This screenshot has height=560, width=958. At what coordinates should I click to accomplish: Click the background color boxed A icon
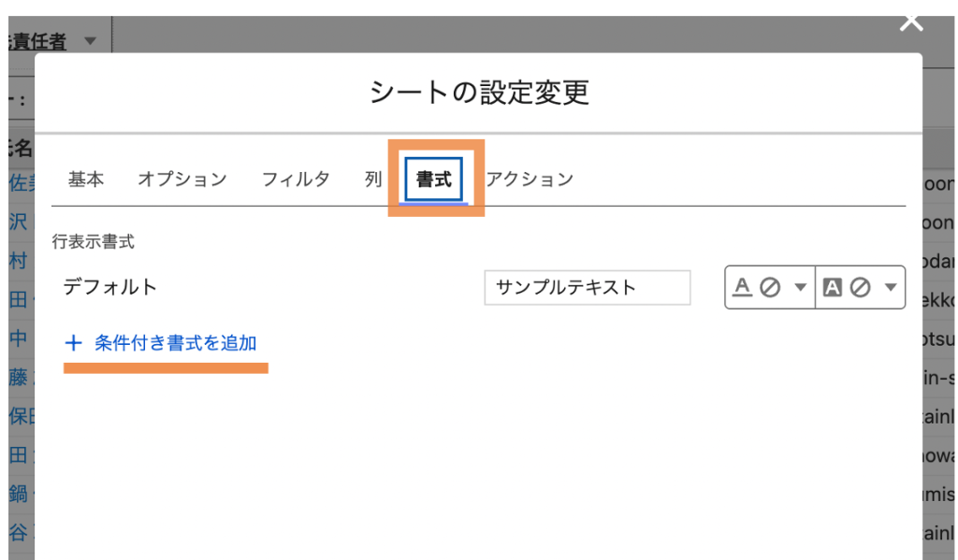[x=832, y=287]
